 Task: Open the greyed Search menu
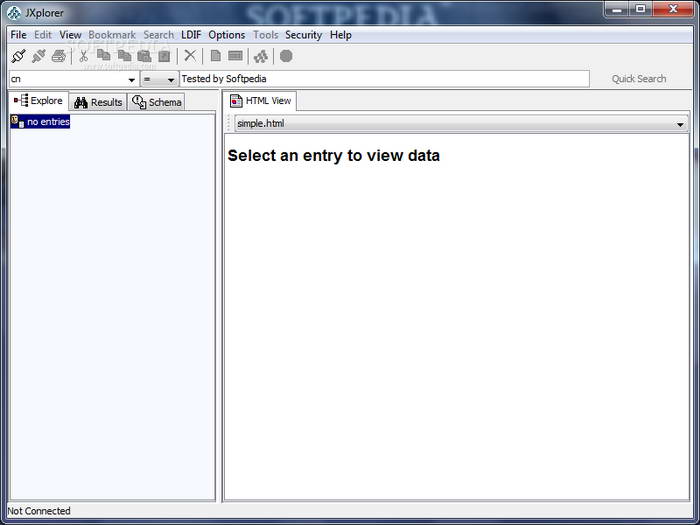tap(158, 35)
